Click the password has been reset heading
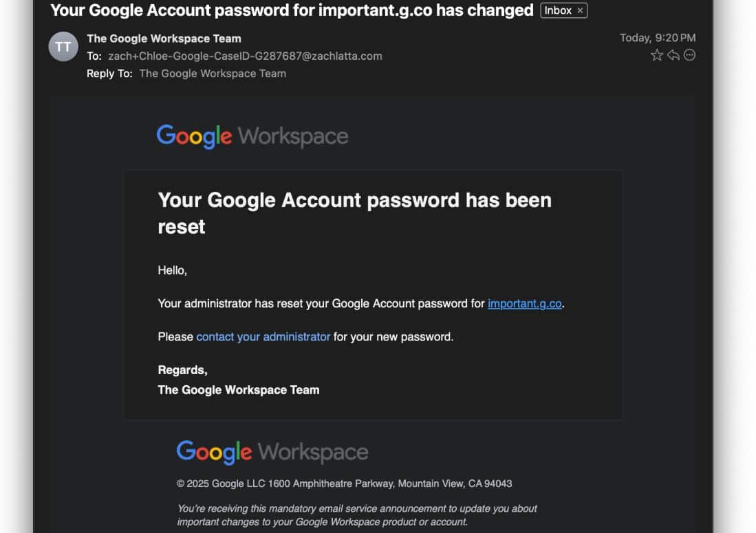The width and height of the screenshot is (756, 533). click(354, 213)
